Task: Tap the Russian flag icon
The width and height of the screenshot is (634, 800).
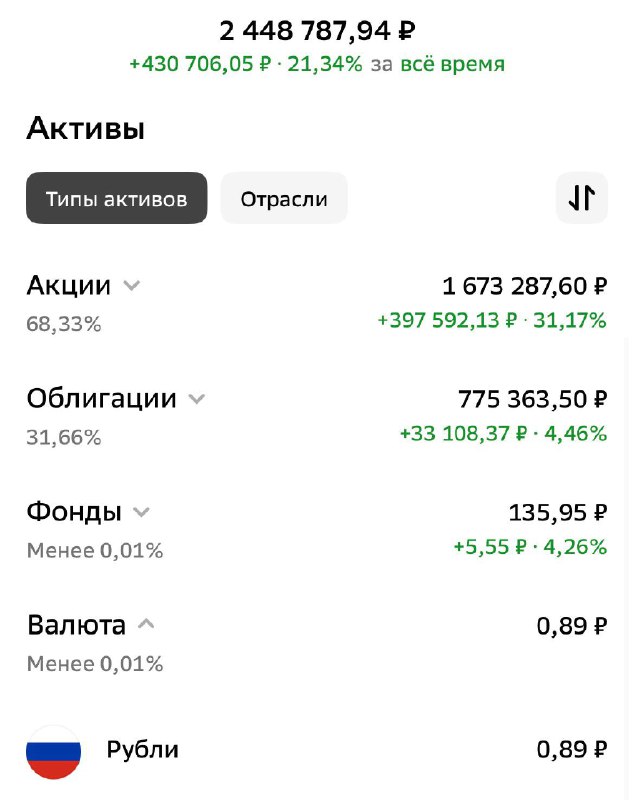Action: 53,751
